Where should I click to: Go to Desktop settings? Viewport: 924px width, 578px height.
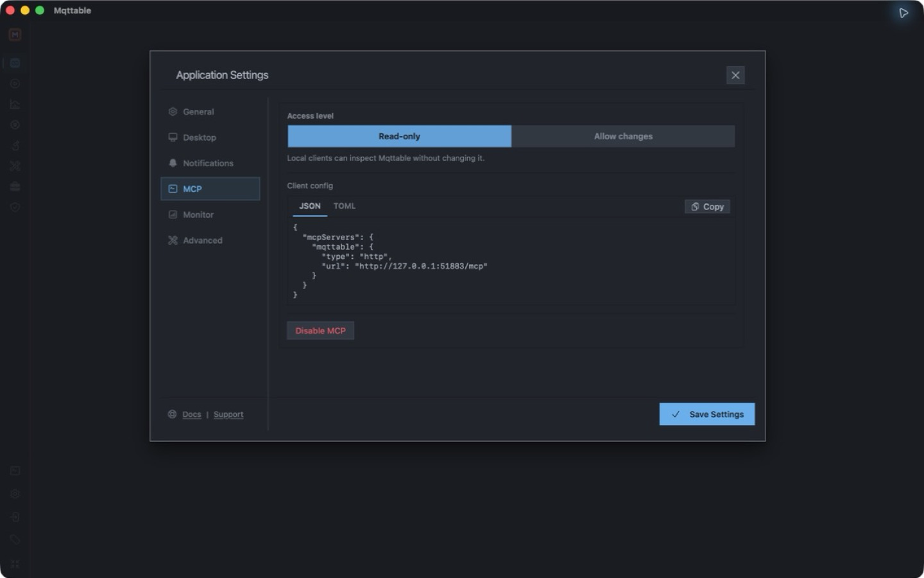coord(210,137)
